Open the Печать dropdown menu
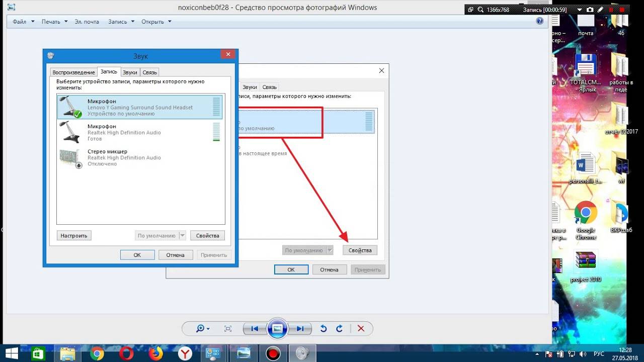This screenshot has width=644, height=362. (54, 22)
